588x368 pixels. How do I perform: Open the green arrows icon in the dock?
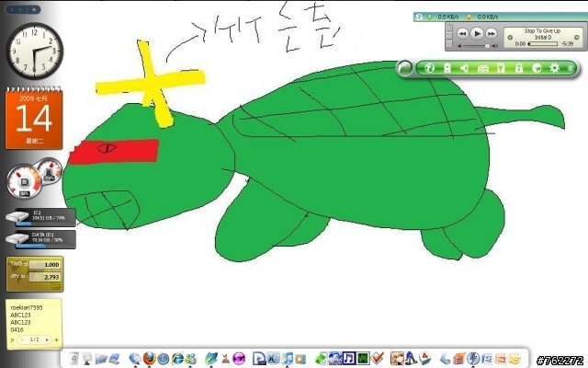(321, 359)
